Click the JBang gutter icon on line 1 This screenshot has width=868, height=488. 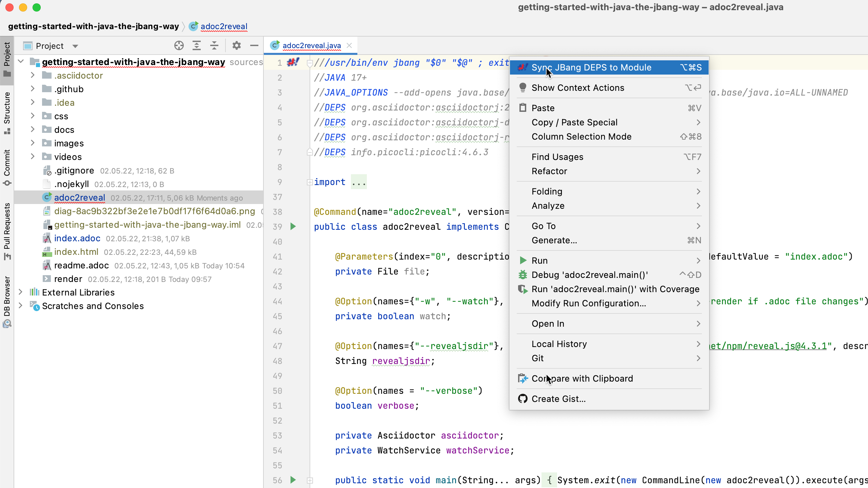click(293, 62)
